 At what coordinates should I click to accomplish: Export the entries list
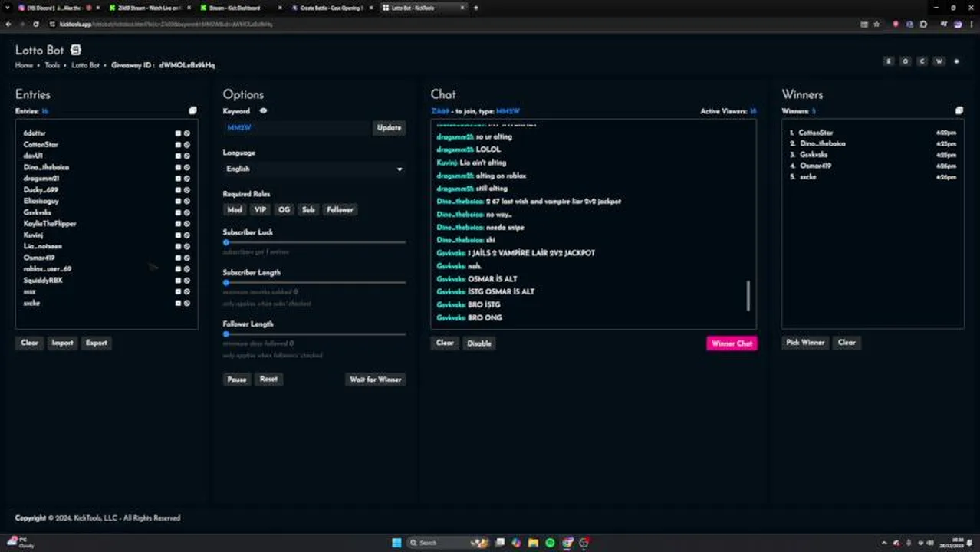tap(97, 343)
